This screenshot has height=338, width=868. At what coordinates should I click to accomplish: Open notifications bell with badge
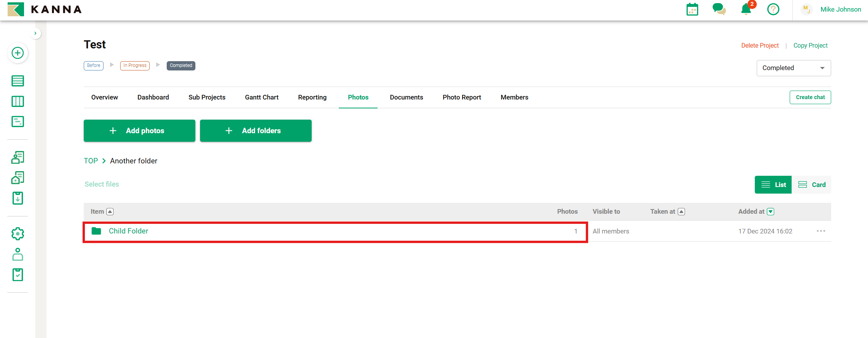746,9
